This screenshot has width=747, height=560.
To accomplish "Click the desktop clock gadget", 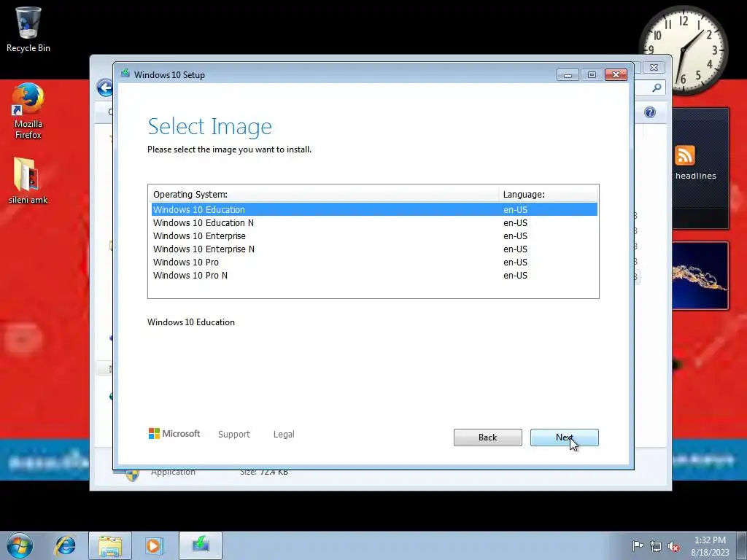I will [683, 50].
